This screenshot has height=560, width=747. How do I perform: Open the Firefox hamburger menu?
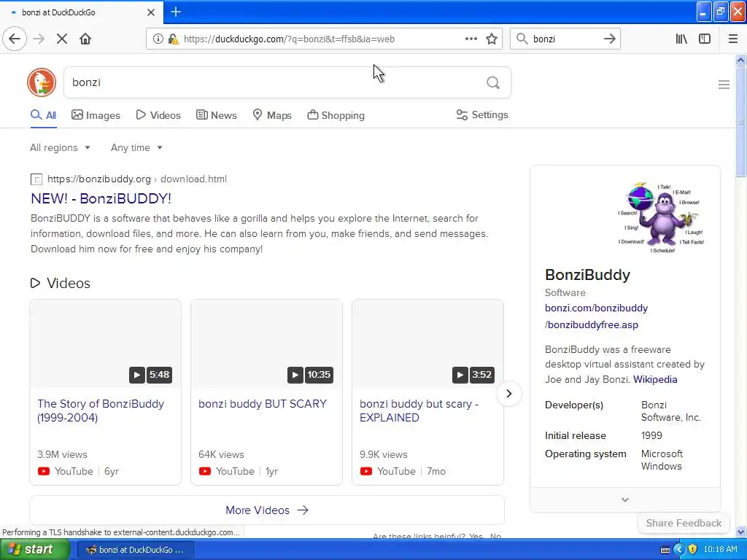click(x=733, y=39)
